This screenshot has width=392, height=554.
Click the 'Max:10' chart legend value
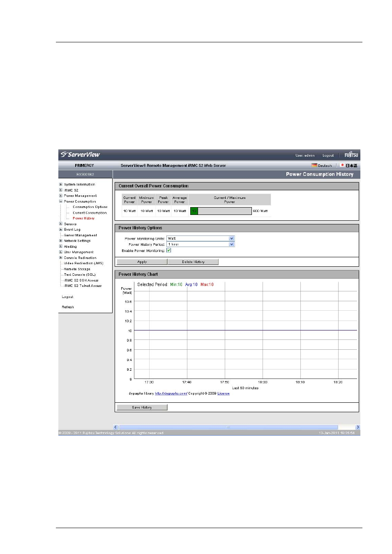point(207,284)
